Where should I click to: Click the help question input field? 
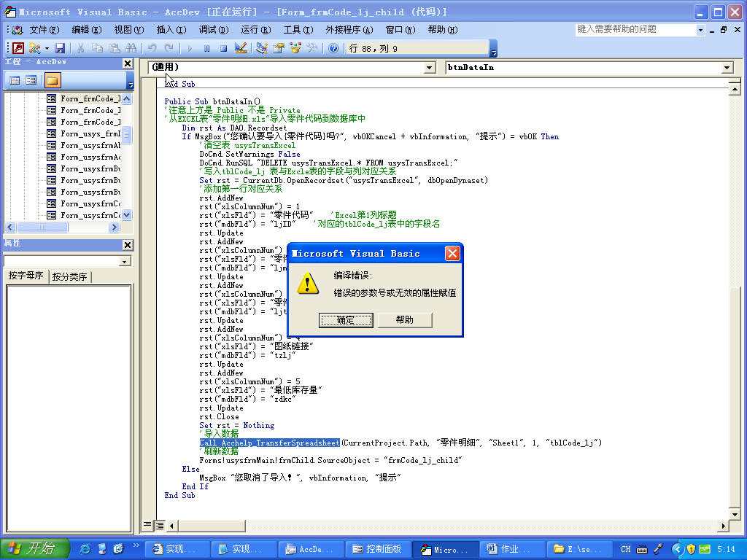[635, 29]
